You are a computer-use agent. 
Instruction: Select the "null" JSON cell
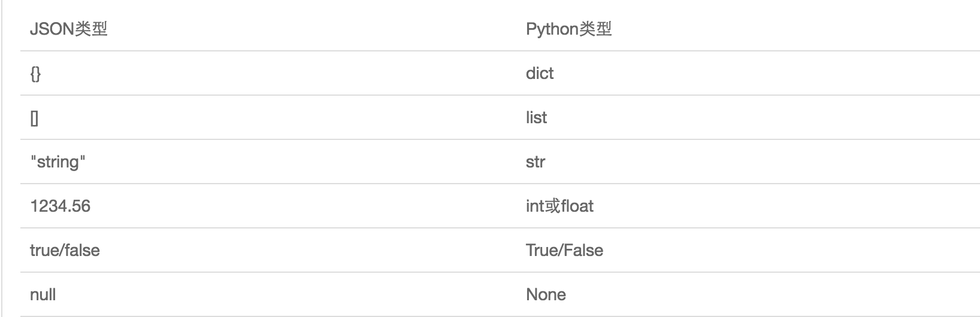coord(43,294)
